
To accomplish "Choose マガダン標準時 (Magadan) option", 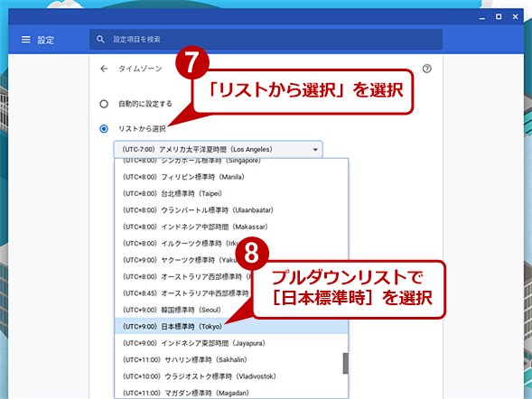I will 231,393.
